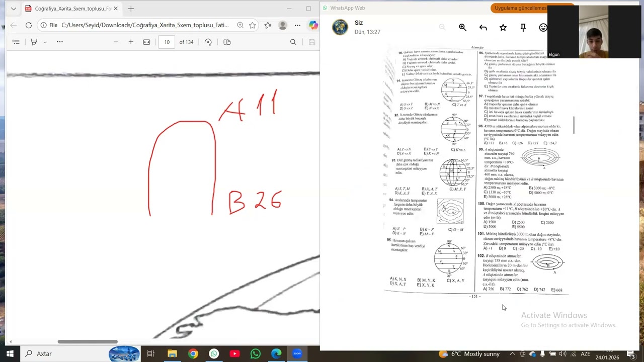Open the Edge favorites list
The width and height of the screenshot is (644, 362).
tap(268, 25)
